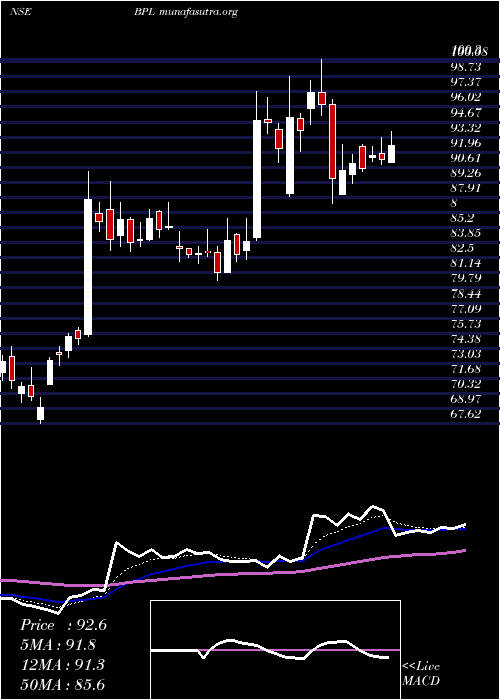Pick the 93.32 price label

coord(466,128)
